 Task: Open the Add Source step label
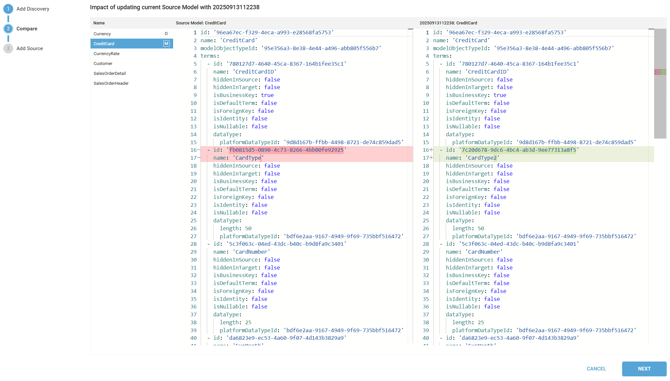pos(29,48)
